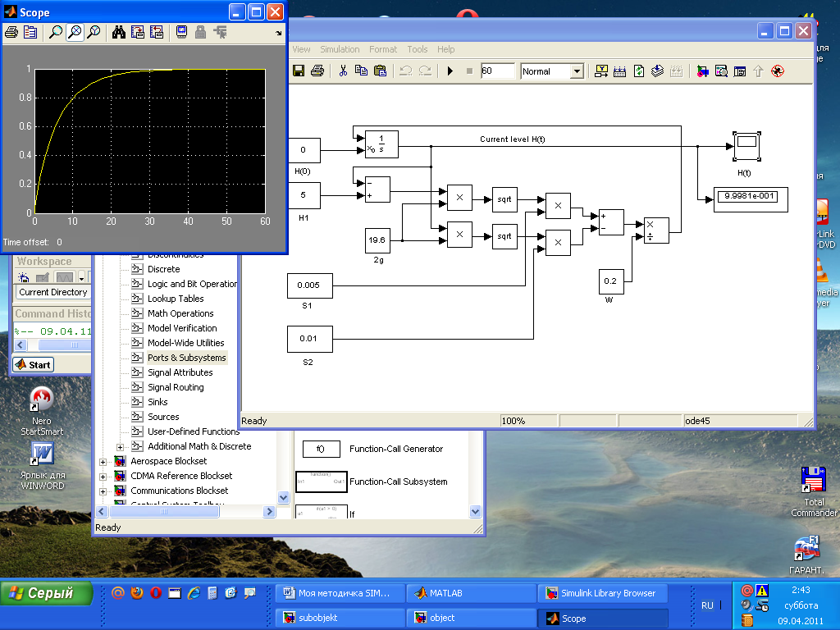Viewport: 840px width, 630px height.
Task: Toggle Zoom X-axis tool in Scope
Action: (x=75, y=33)
